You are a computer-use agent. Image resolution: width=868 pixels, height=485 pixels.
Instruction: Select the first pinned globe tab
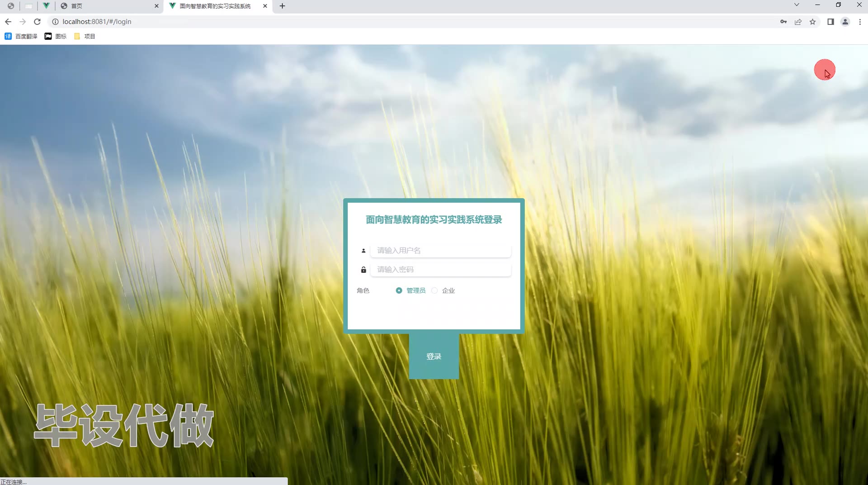11,6
